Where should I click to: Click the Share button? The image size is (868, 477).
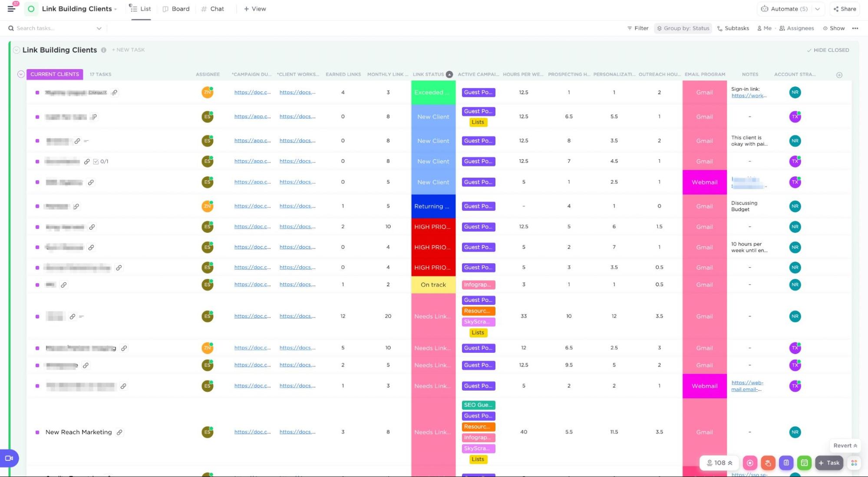[845, 9]
